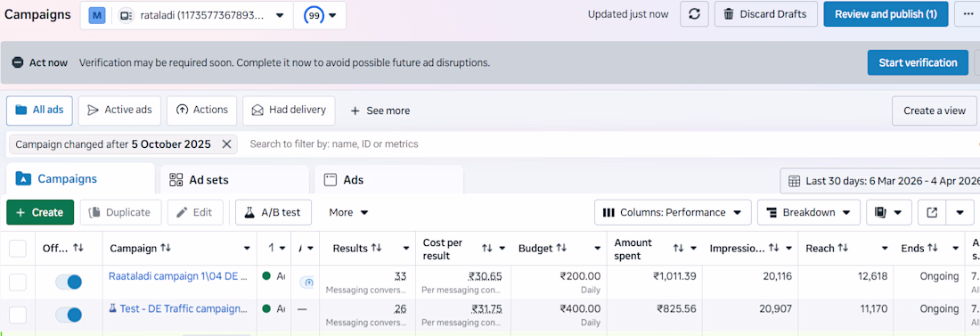Open the rataladi ad account dropdown

[x=187, y=15]
